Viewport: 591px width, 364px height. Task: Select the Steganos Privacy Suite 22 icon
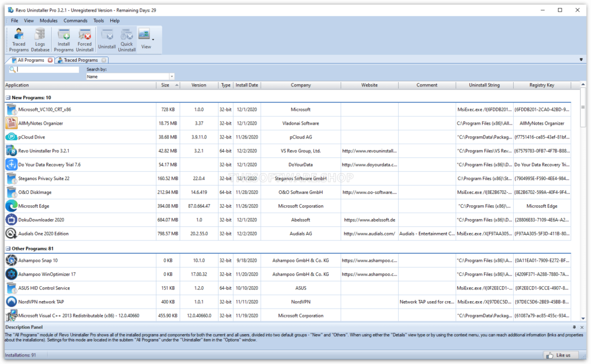(12, 179)
